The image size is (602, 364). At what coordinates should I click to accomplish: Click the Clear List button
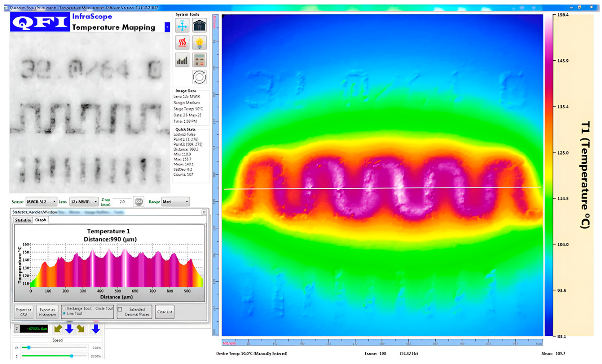click(165, 312)
